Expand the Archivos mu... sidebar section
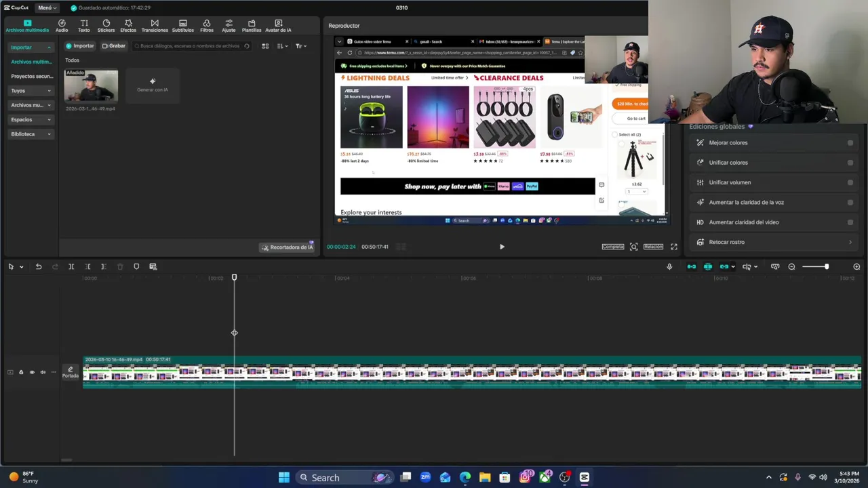 point(31,105)
